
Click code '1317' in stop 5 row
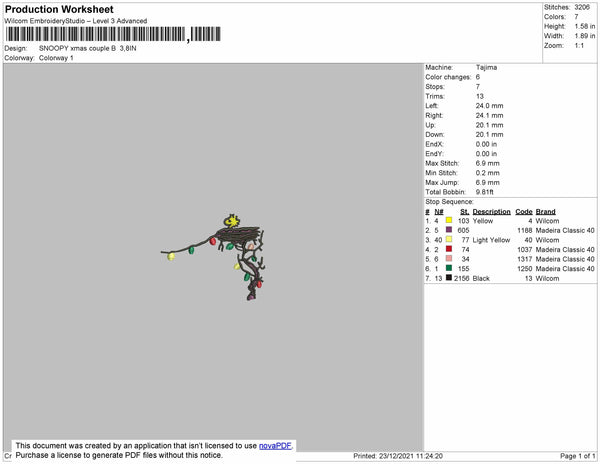[525, 259]
